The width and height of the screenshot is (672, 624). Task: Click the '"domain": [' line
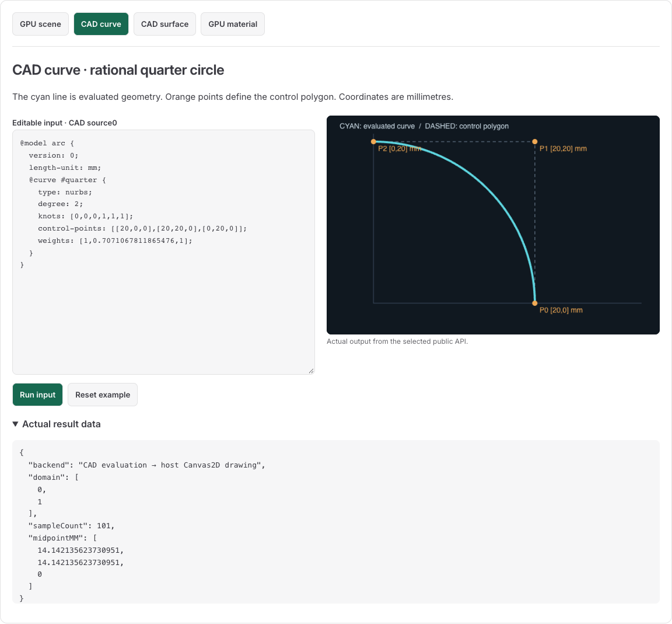pyautogui.click(x=54, y=477)
